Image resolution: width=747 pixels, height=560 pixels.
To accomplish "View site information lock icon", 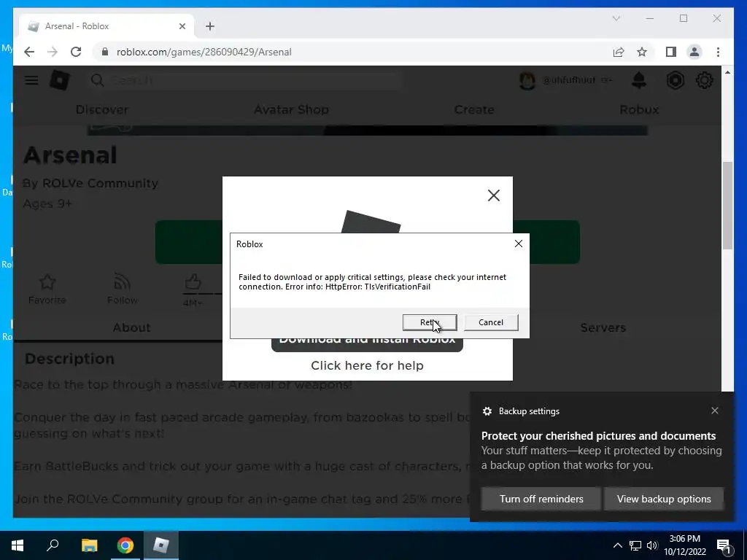I will tap(105, 52).
